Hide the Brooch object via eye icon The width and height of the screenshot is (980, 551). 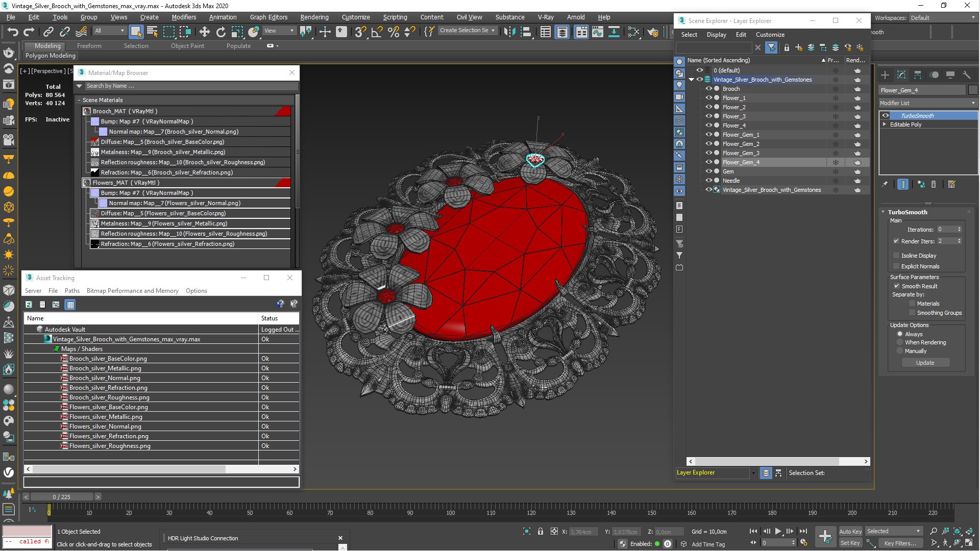coord(708,88)
